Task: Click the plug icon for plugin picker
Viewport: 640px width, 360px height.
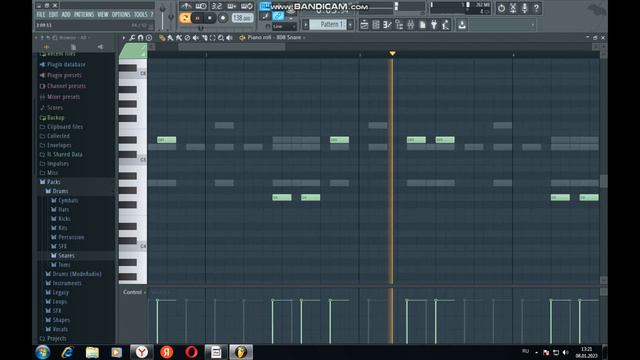Action: click(434, 25)
